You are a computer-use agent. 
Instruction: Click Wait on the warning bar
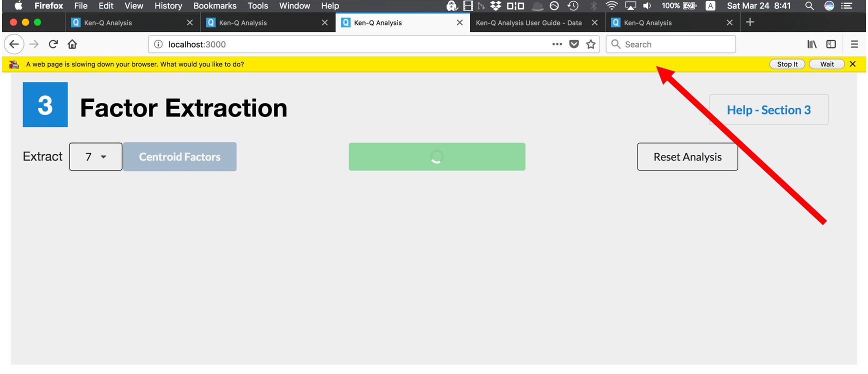click(826, 64)
